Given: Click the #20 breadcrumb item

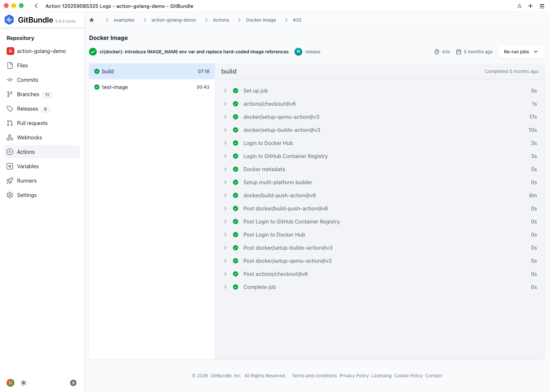Looking at the screenshot, I should pyautogui.click(x=297, y=20).
